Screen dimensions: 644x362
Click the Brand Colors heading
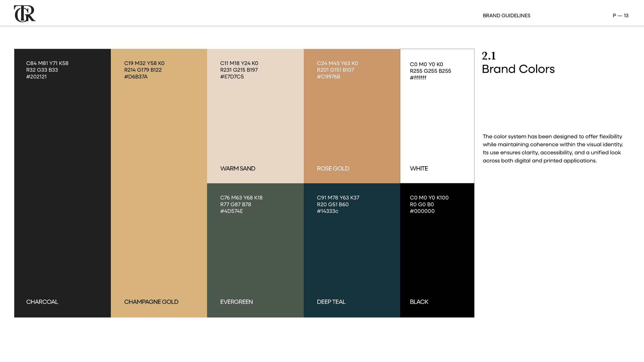coord(518,69)
